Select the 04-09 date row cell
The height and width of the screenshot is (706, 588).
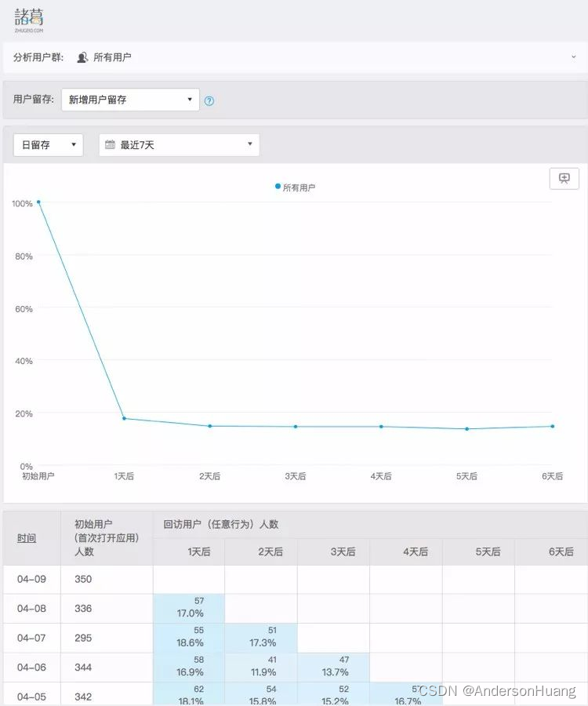click(x=31, y=579)
